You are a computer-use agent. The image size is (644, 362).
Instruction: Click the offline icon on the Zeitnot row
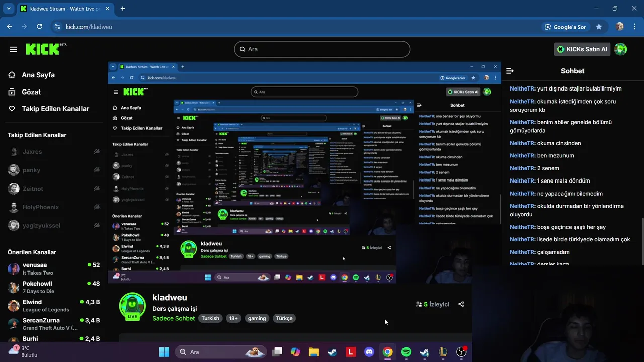(x=96, y=189)
